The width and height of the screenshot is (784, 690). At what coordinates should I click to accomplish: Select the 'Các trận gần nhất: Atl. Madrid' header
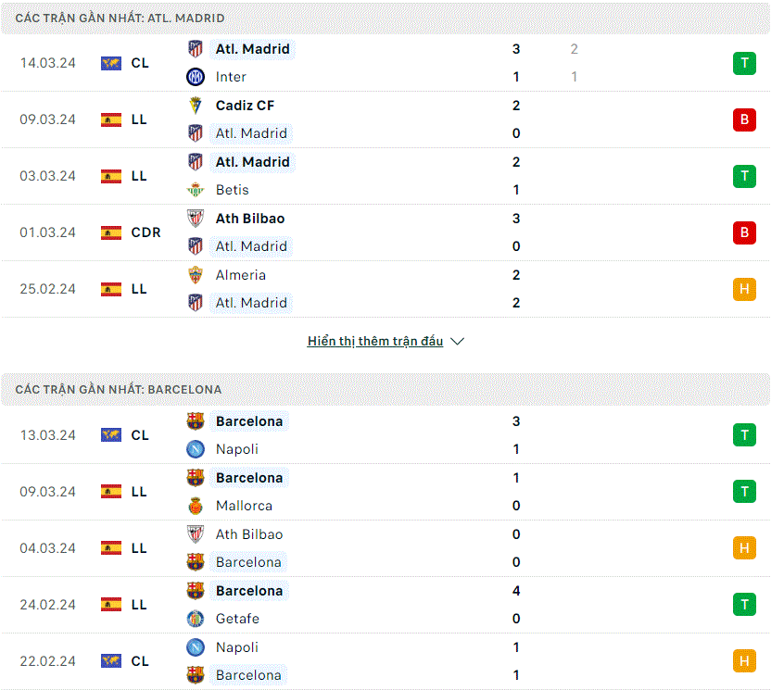[385, 18]
